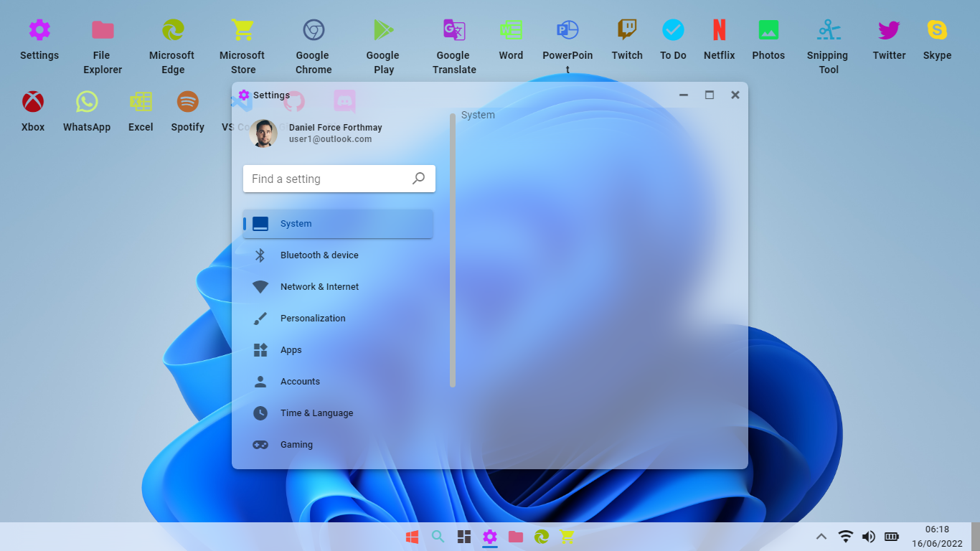This screenshot has width=980, height=551.
Task: Launch Google Chrome desktop icon
Action: coord(314,48)
